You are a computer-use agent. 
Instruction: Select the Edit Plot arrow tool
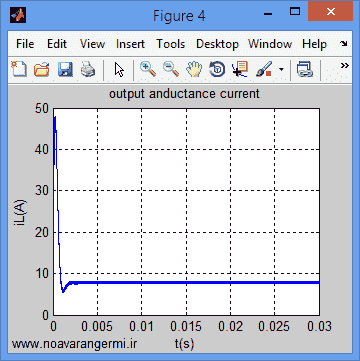point(119,70)
